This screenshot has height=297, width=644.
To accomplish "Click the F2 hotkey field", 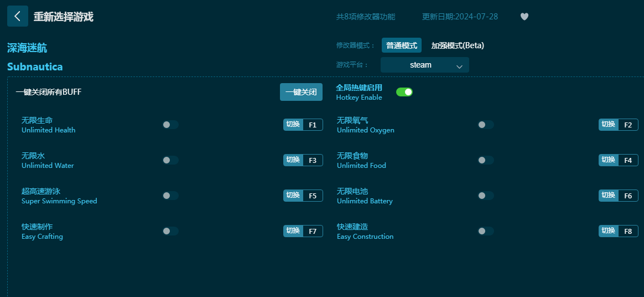I will coord(628,125).
